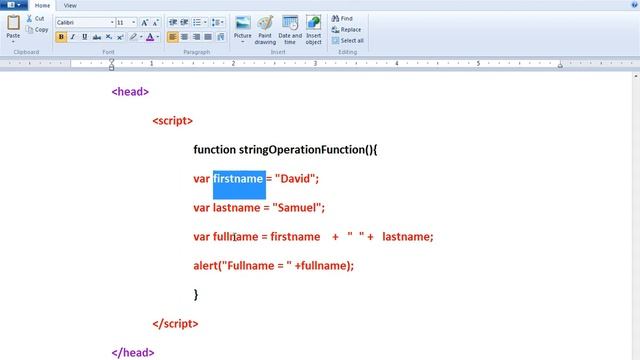This screenshot has height=360, width=640.
Task: Open WordPad help icon
Action: tap(635, 4)
